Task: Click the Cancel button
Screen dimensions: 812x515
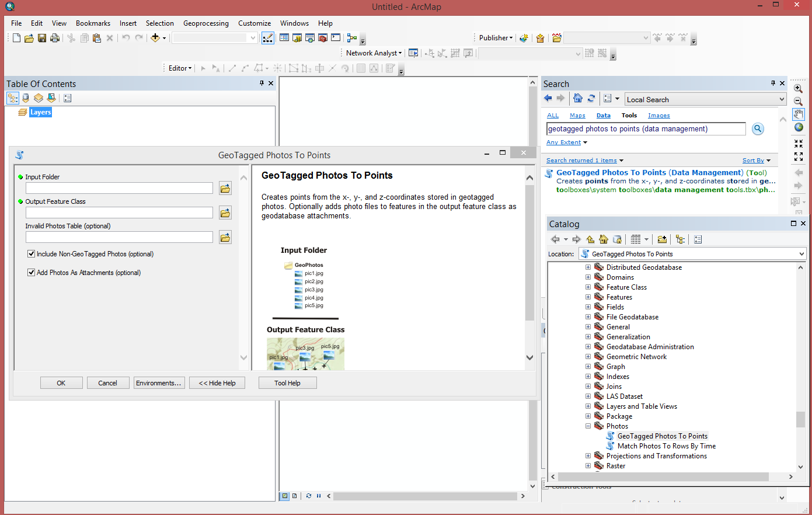Action: pos(108,383)
